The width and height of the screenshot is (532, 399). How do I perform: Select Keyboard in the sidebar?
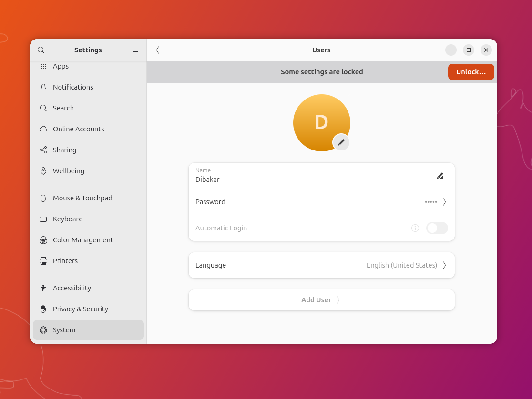(88, 219)
